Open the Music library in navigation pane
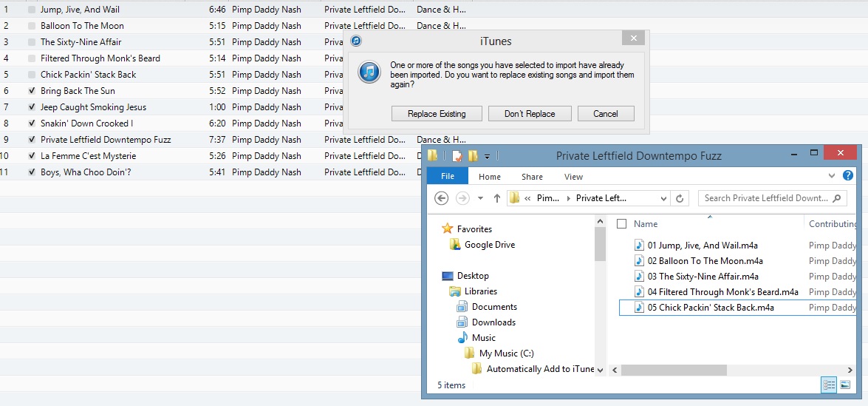Viewport: 868px width, 406px height. pyautogui.click(x=483, y=337)
